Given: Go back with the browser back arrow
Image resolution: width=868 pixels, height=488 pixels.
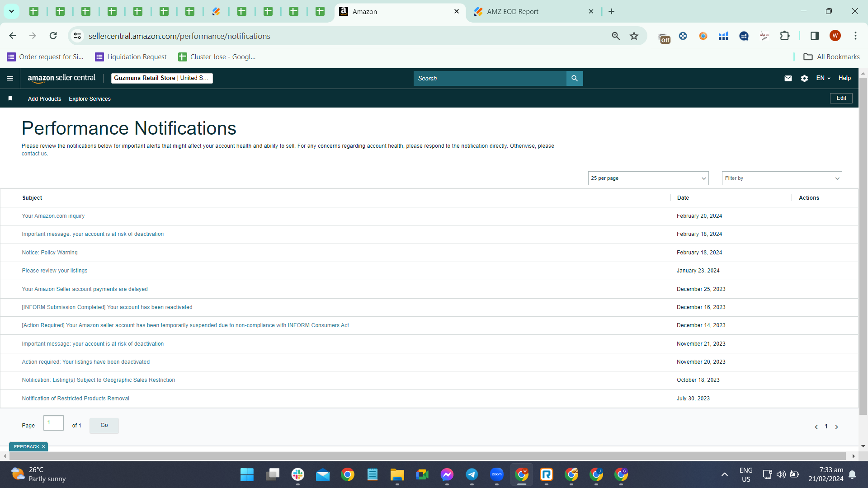Looking at the screenshot, I should click(13, 36).
